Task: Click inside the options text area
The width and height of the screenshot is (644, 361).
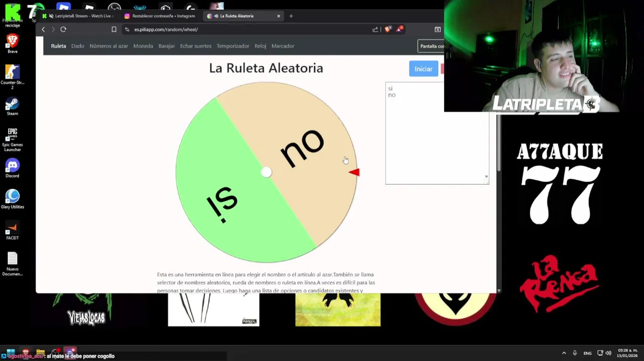Action: (x=437, y=133)
